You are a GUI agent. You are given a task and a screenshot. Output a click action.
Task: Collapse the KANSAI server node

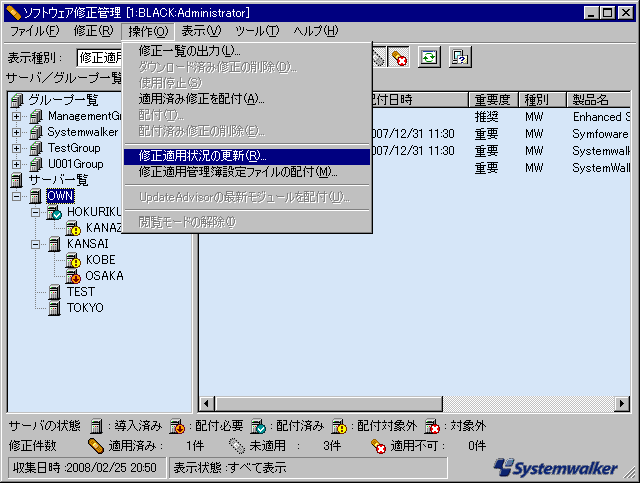pos(36,244)
